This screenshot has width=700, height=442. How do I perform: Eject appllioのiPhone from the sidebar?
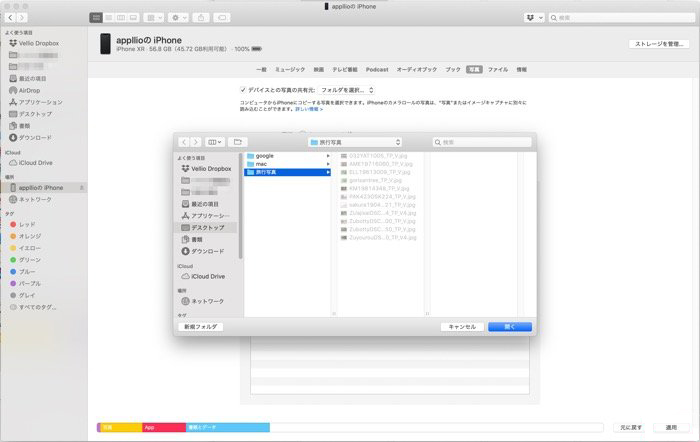[82, 188]
